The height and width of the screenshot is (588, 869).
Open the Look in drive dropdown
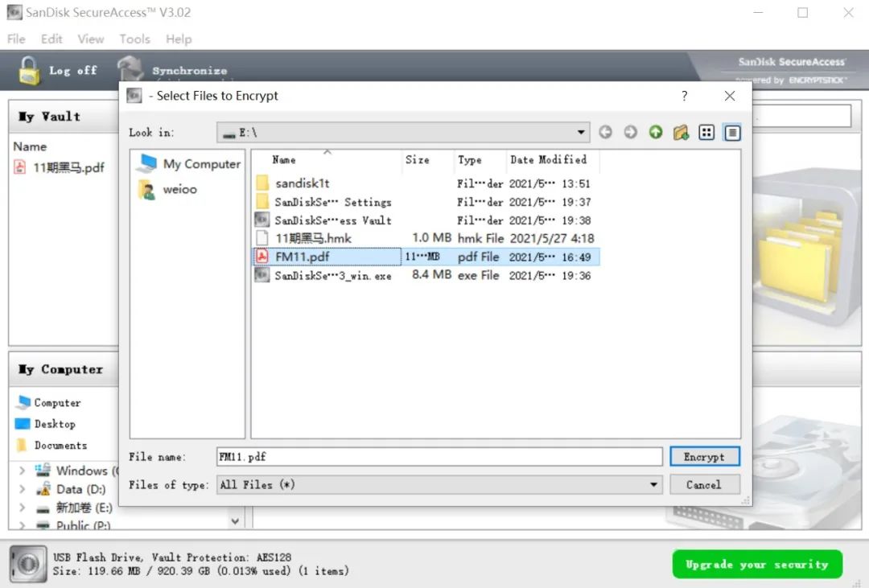[x=580, y=133]
